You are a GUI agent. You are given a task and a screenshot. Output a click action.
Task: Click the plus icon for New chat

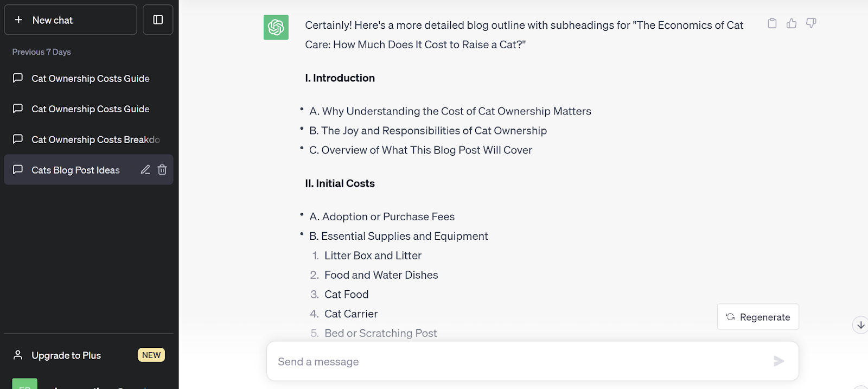(x=18, y=20)
